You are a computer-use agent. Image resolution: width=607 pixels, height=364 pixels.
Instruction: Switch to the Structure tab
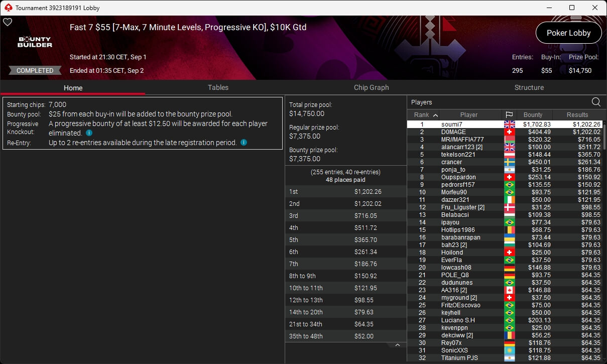pos(529,87)
